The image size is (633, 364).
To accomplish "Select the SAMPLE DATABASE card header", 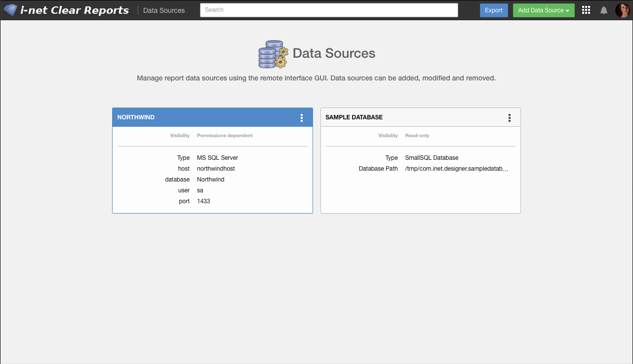I will tap(421, 117).
